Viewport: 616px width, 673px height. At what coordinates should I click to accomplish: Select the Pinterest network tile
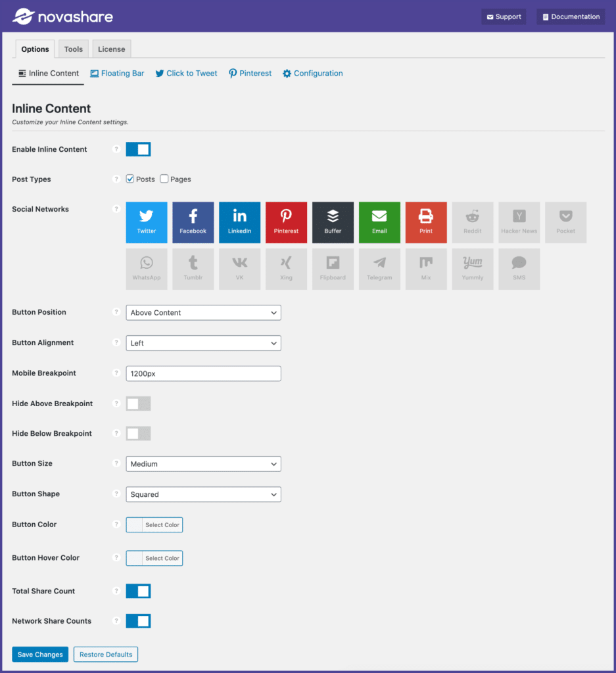pyautogui.click(x=286, y=222)
